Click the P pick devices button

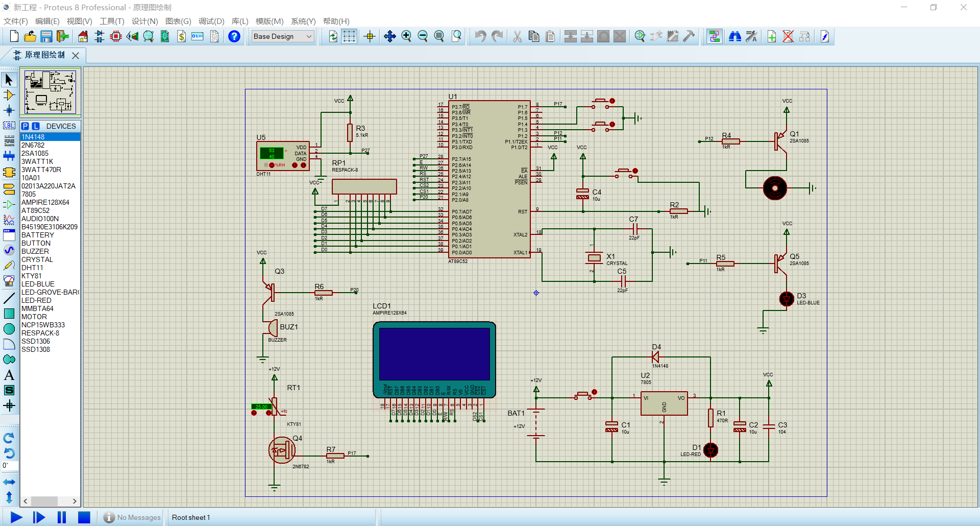click(25, 126)
